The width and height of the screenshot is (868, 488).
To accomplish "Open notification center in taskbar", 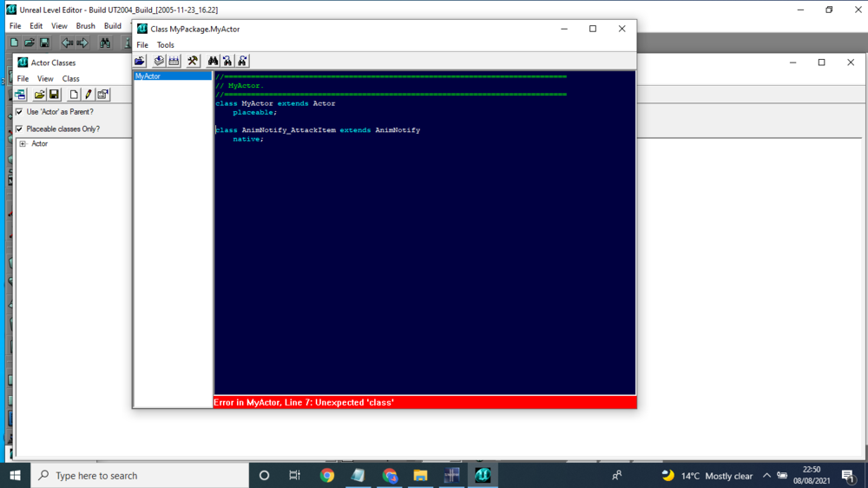I will tap(848, 475).
